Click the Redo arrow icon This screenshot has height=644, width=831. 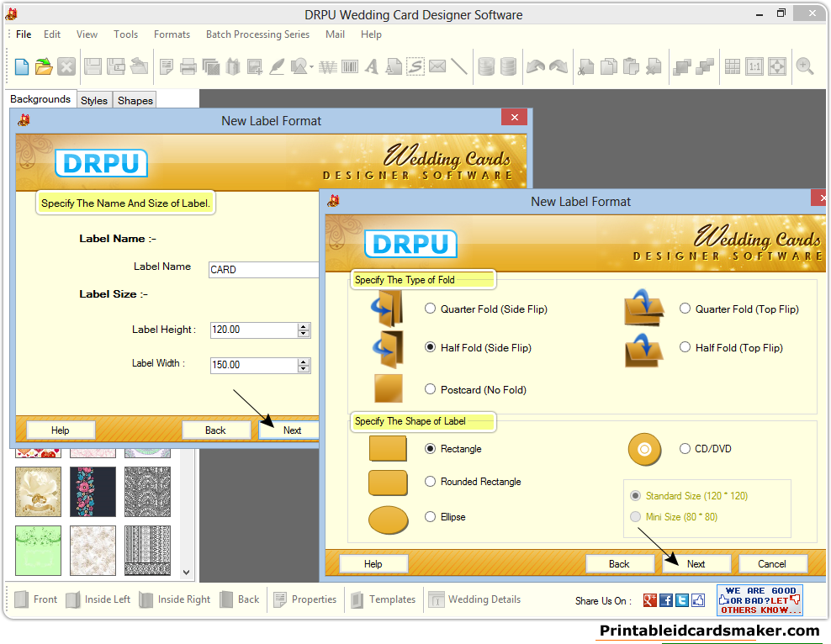[558, 66]
